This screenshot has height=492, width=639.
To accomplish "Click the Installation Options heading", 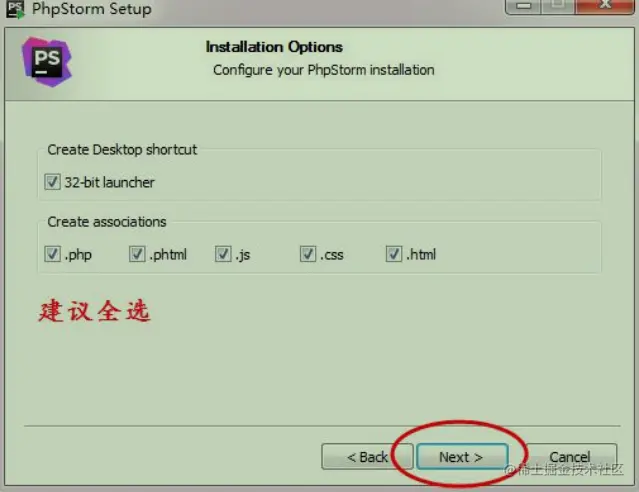I will click(x=274, y=47).
